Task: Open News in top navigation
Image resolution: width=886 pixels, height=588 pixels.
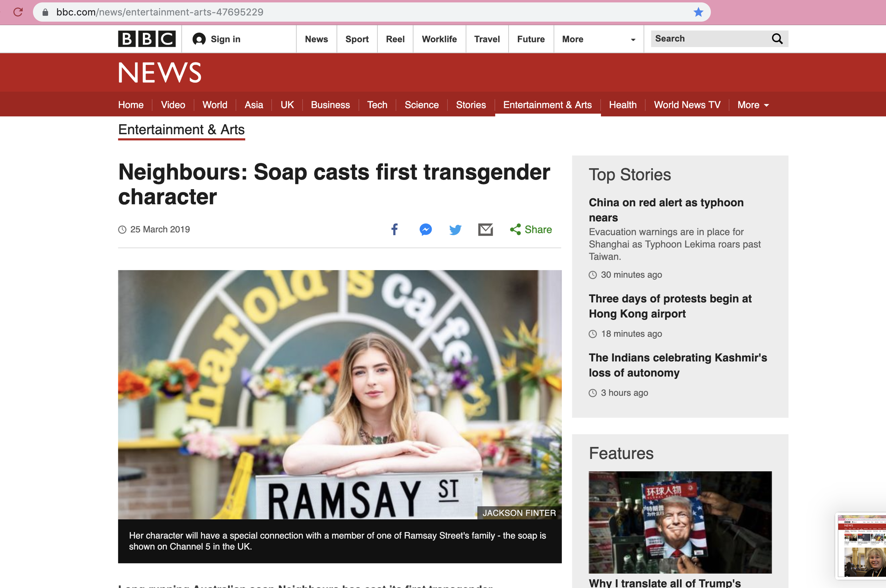Action: (316, 39)
